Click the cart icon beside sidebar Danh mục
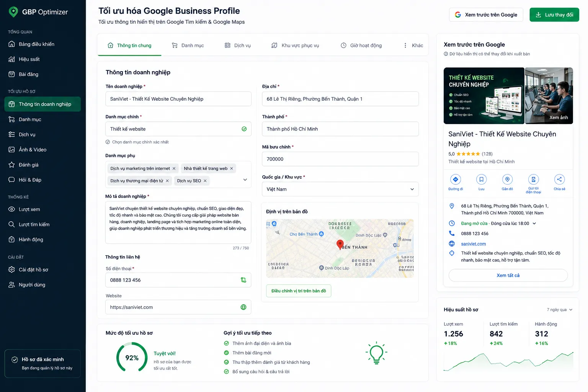Viewport: 588px width, 392px height. [12, 119]
